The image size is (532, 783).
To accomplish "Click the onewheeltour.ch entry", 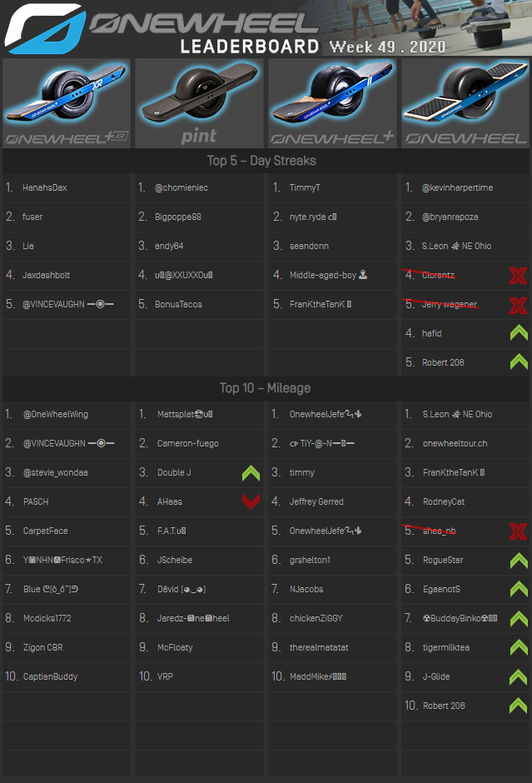I will pos(455,444).
